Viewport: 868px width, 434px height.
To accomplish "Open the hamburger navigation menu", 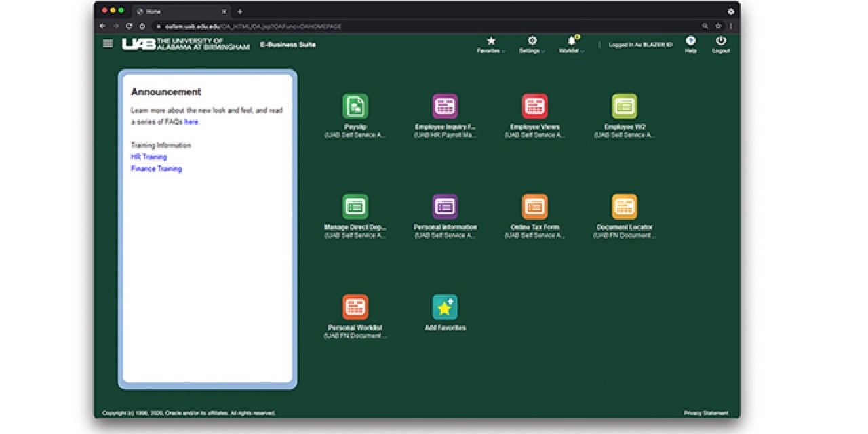I will (x=108, y=44).
